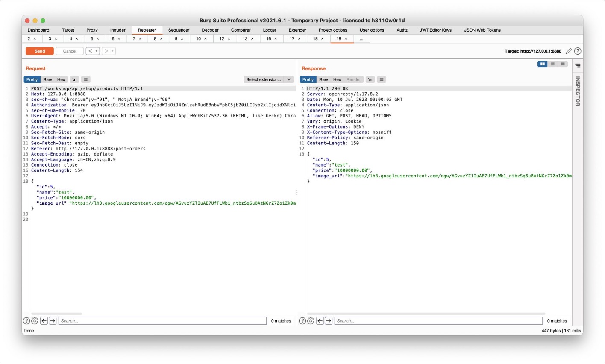The width and height of the screenshot is (605, 364).
Task: Open history dropdown on forward button
Action: 113,51
